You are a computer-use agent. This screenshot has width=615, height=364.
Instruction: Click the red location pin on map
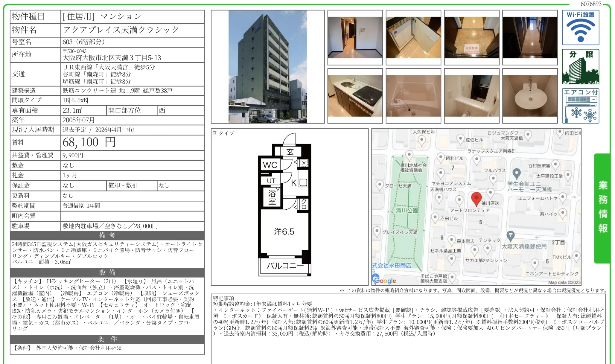(x=476, y=198)
